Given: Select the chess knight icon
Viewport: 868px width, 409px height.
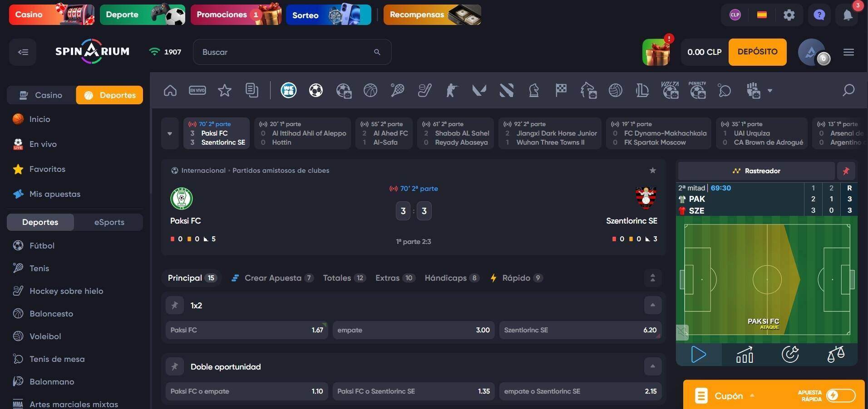Looking at the screenshot, I should coord(534,91).
